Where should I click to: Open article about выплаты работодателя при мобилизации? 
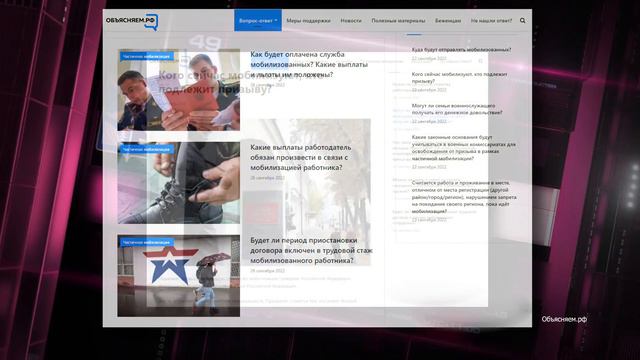coord(300,157)
